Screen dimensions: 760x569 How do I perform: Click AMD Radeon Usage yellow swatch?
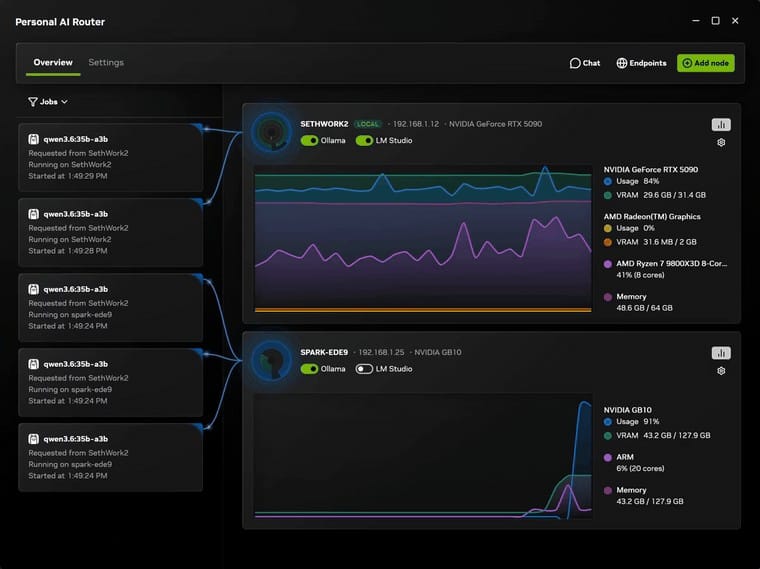click(x=608, y=228)
